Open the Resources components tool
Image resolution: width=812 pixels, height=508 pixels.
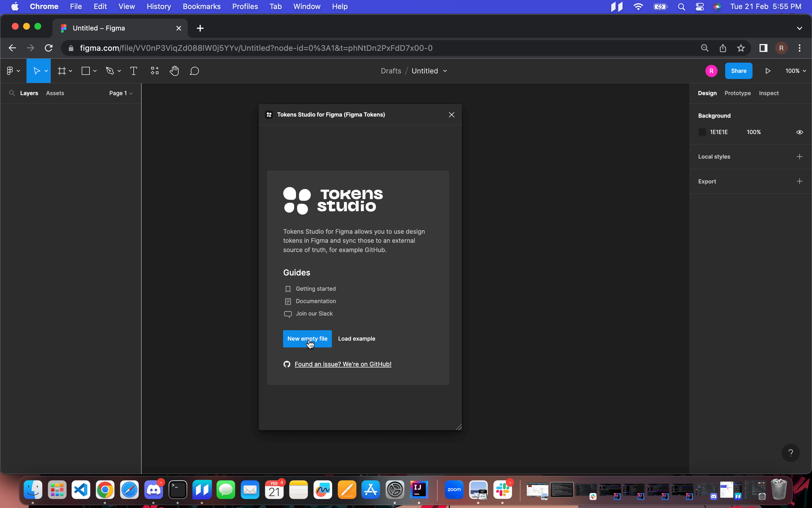pyautogui.click(x=155, y=71)
